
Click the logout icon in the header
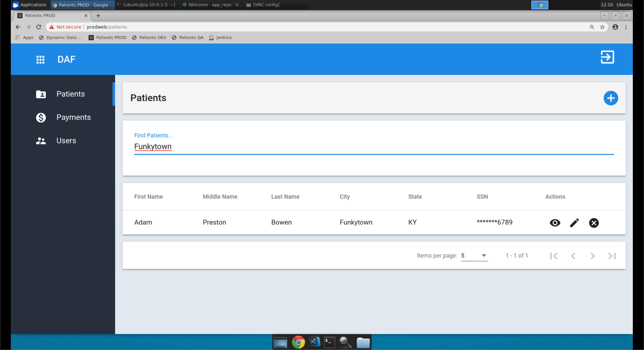607,58
